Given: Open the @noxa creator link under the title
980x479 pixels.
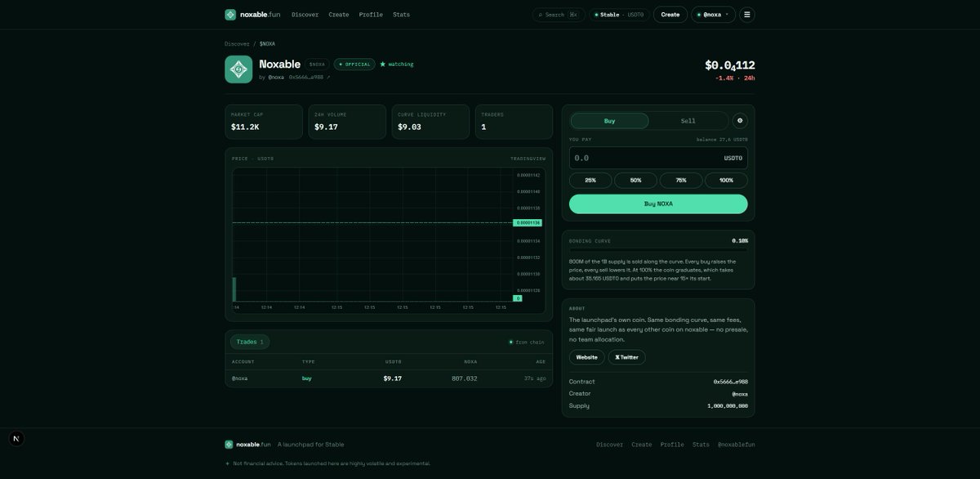Looking at the screenshot, I should tap(276, 77).
